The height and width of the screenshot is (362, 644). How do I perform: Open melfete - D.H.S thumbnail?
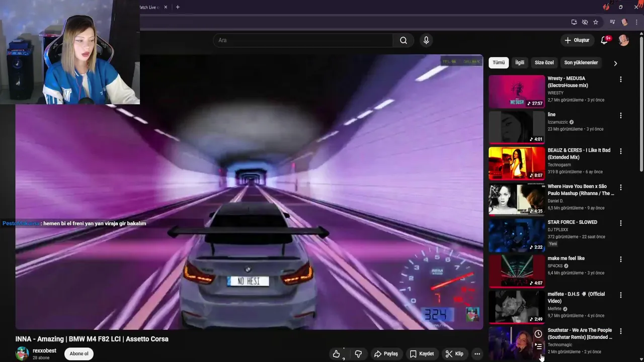pyautogui.click(x=517, y=307)
